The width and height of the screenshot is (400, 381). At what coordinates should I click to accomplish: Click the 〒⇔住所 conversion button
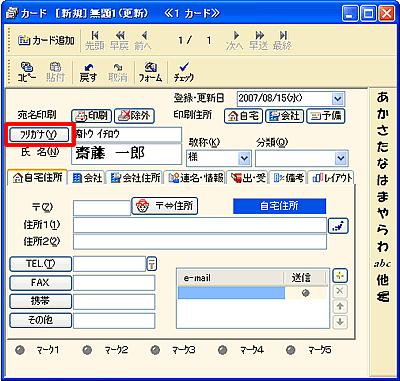(x=165, y=206)
